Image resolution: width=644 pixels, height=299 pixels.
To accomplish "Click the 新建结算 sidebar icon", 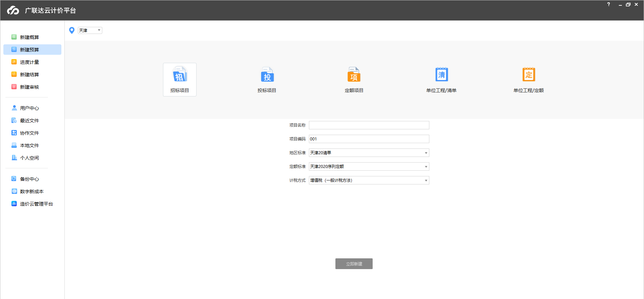I will click(x=14, y=74).
